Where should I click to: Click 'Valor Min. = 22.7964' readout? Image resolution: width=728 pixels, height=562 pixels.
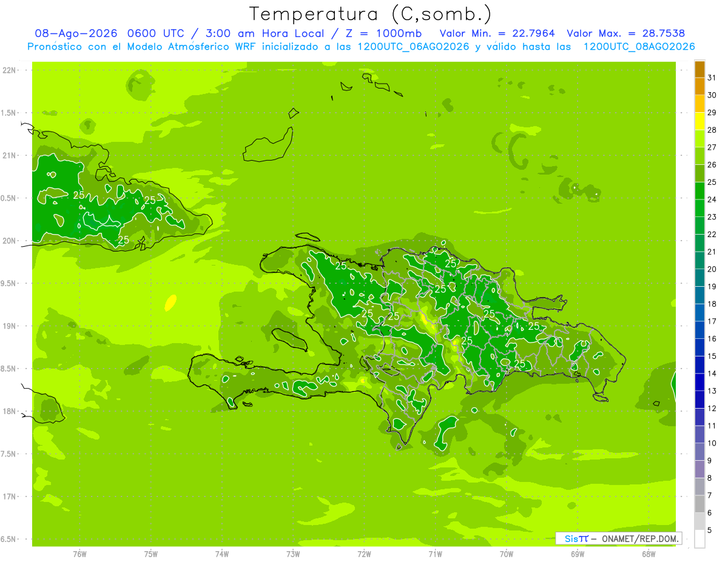pyautogui.click(x=497, y=33)
